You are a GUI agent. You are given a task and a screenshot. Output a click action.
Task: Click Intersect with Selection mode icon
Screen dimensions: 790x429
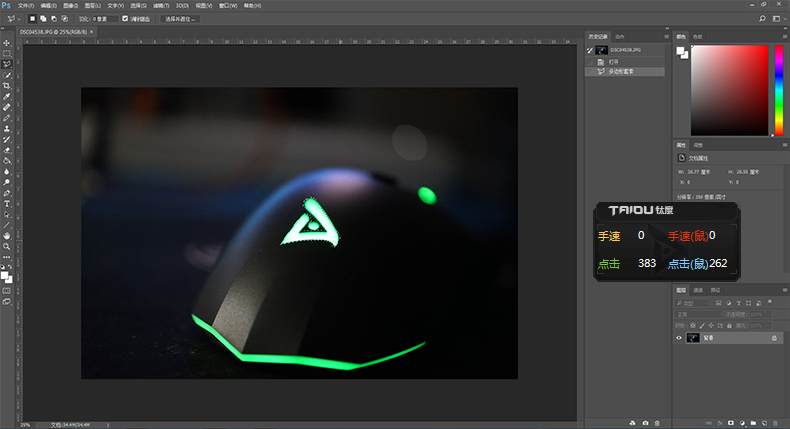pos(64,19)
